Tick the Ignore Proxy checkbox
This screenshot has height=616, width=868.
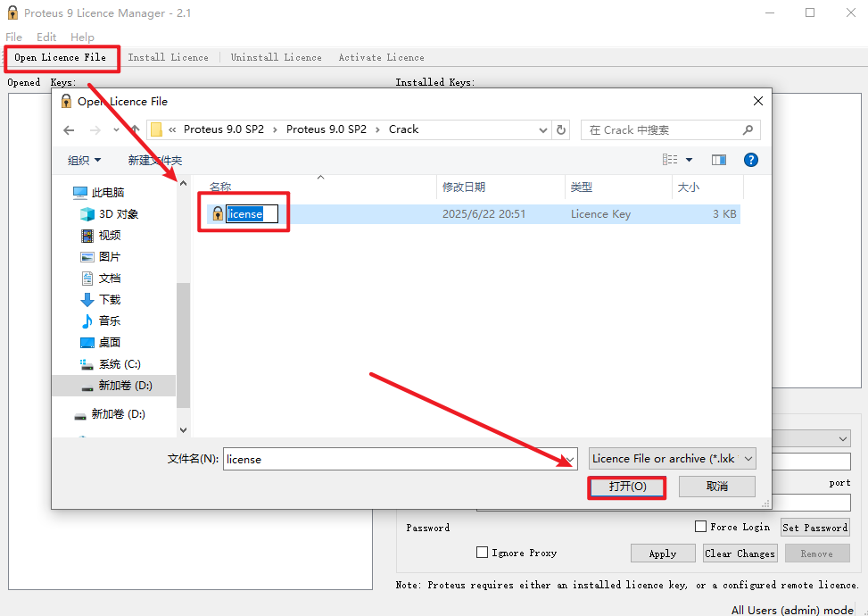(x=483, y=553)
